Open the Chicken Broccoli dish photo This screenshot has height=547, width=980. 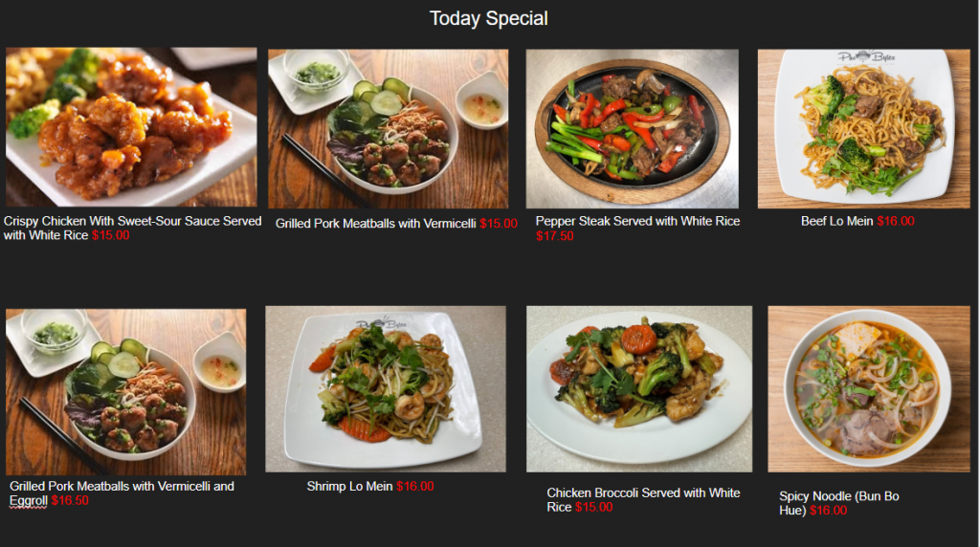(x=639, y=389)
